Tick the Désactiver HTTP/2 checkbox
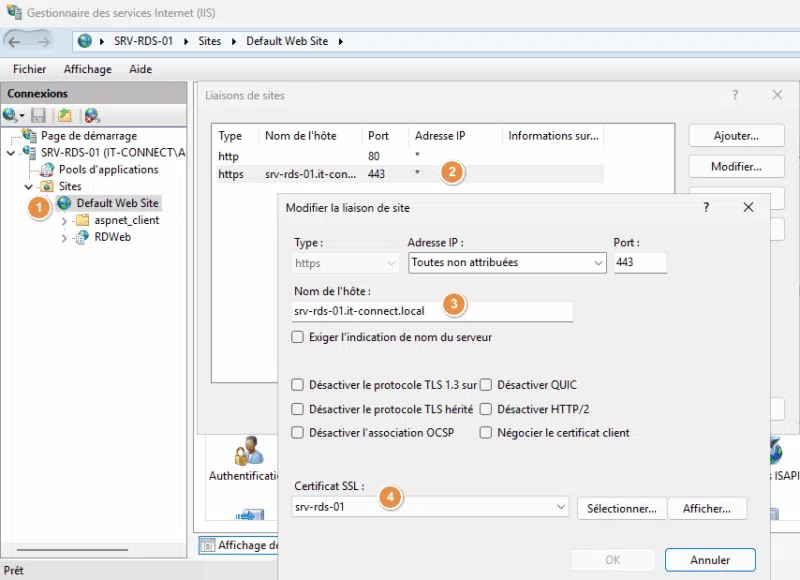Viewport: 800px width, 580px height. pos(487,409)
